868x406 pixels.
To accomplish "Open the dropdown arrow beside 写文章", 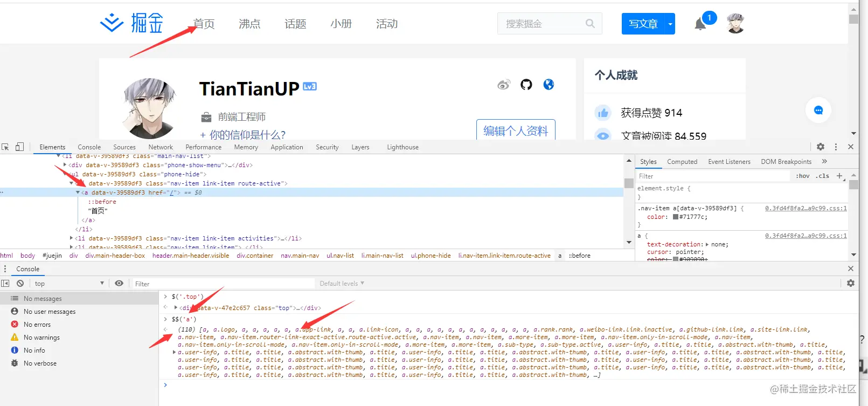I will 670,24.
